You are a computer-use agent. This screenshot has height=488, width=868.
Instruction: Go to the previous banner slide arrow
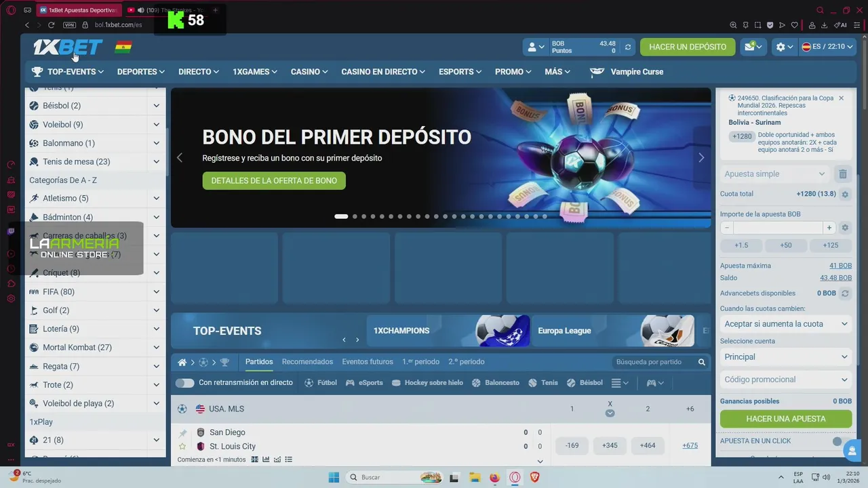point(180,158)
